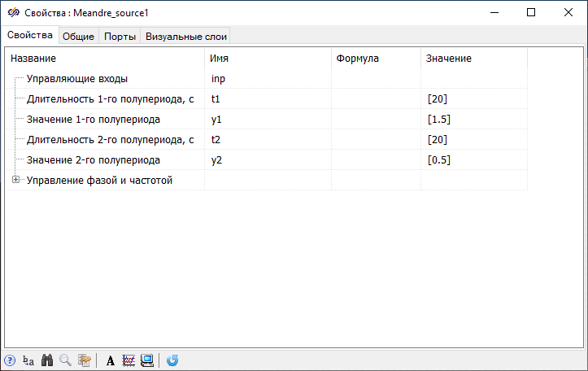The width and height of the screenshot is (588, 371).
Task: Select the 'Длительность 2-го полупериода' row
Action: point(110,140)
